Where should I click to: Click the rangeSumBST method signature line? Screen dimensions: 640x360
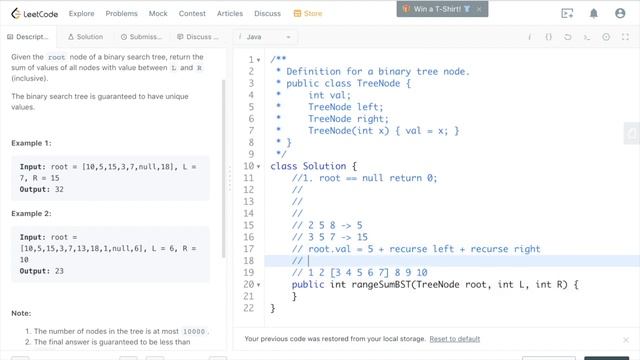tap(435, 284)
